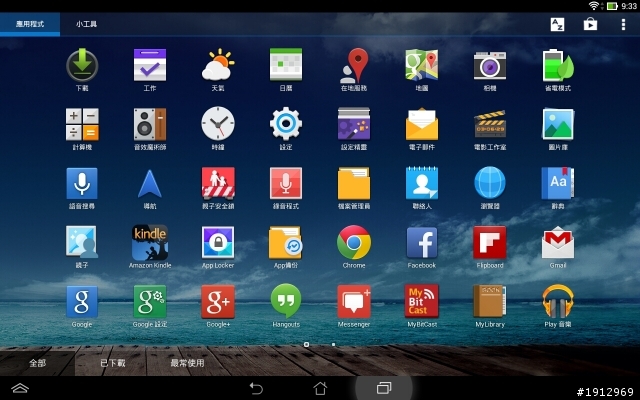Open Google Settings app

150,302
